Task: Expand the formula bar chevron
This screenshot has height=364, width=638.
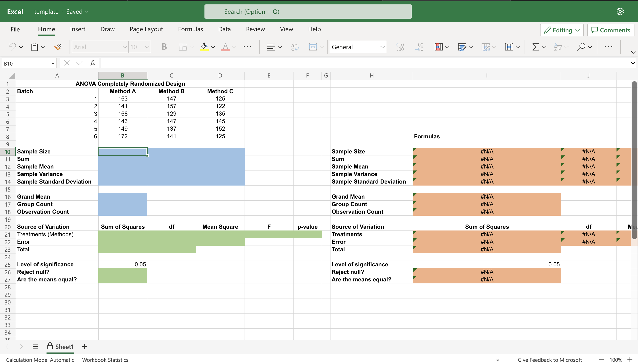Action: click(x=632, y=63)
